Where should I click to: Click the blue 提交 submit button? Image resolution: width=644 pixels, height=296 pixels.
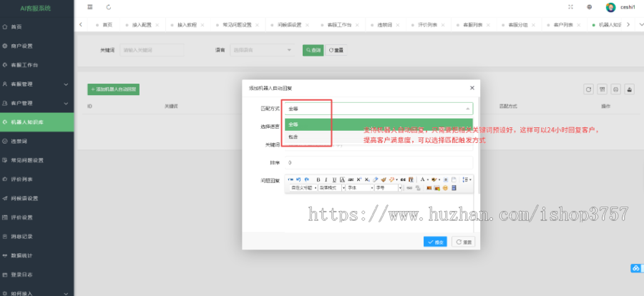click(x=436, y=242)
